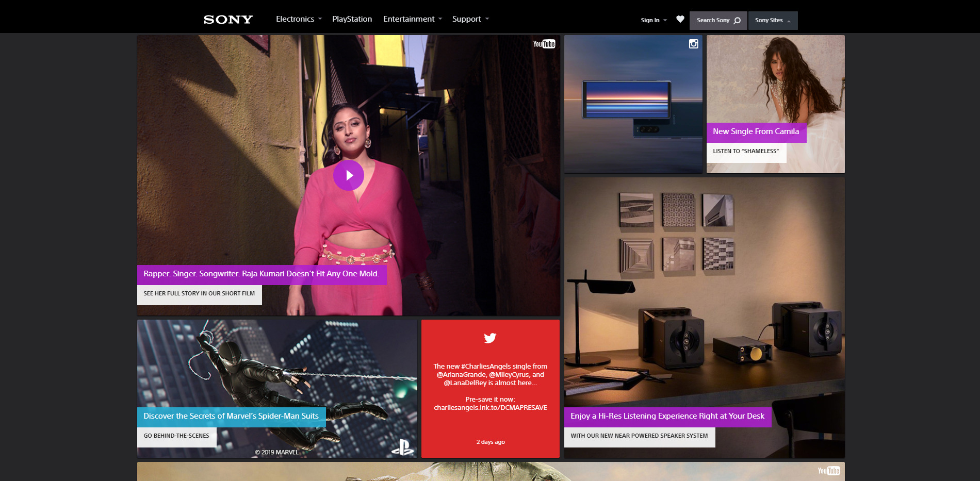Click 'Go Behind-the-Scenes' button
The height and width of the screenshot is (481, 980).
pyautogui.click(x=177, y=437)
